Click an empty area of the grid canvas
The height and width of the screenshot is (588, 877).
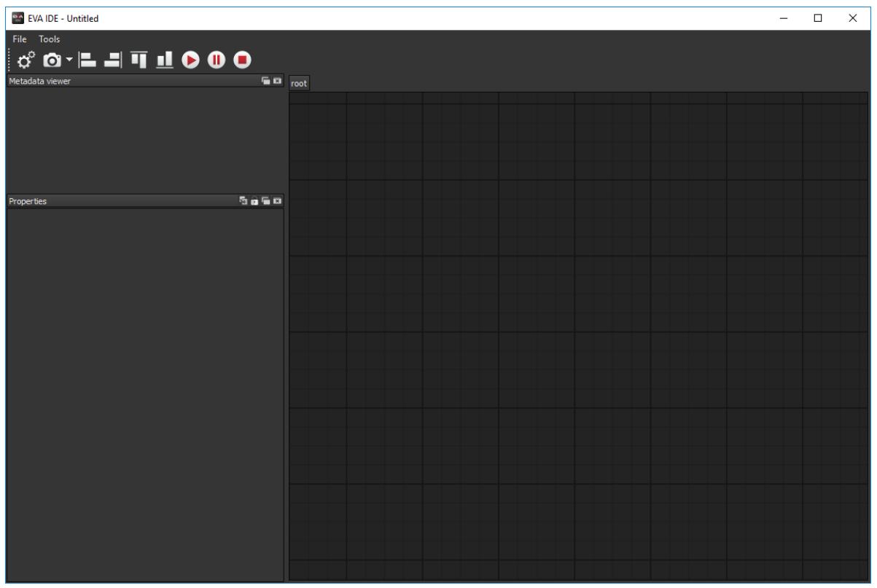coord(581,336)
